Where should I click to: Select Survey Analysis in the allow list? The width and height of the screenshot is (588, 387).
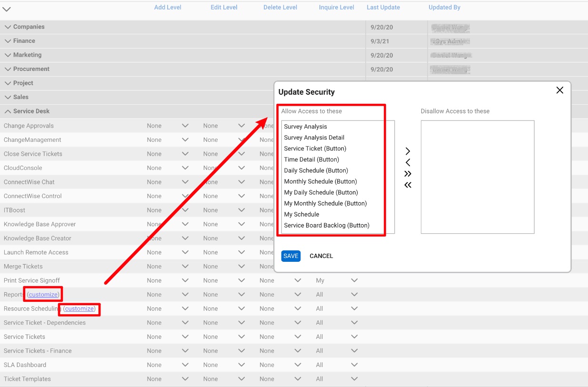coord(306,127)
